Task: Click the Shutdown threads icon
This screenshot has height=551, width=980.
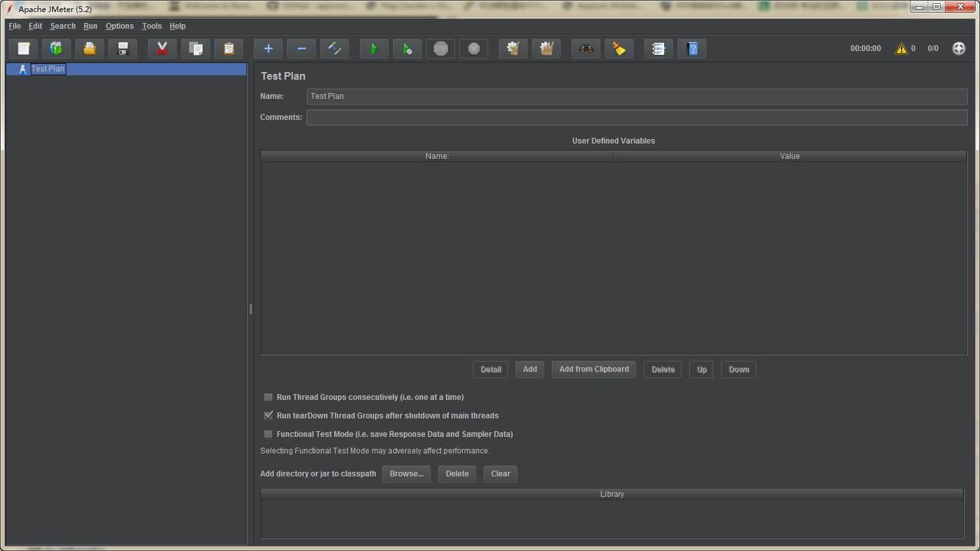Action: click(x=474, y=48)
